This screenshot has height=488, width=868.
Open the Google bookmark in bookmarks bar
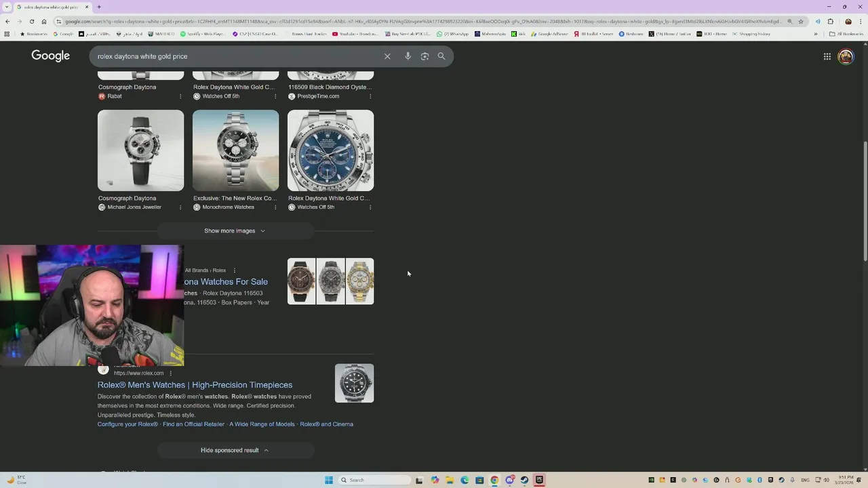[64, 34]
